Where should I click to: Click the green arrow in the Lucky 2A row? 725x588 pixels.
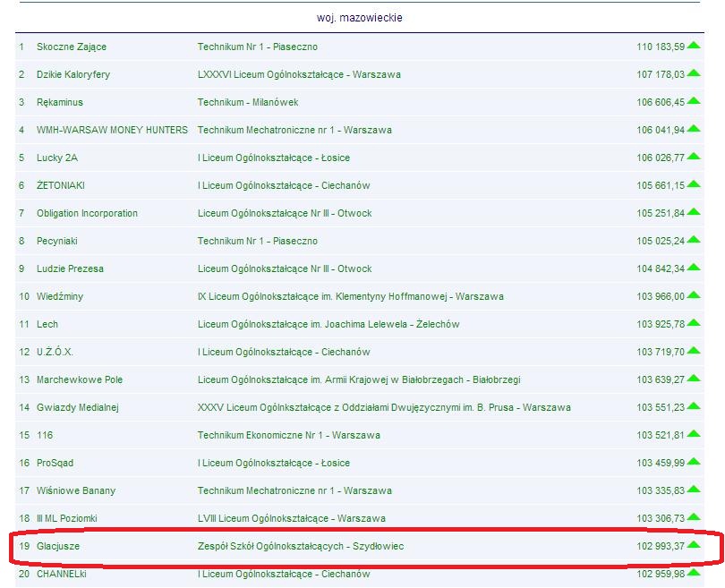(x=694, y=157)
